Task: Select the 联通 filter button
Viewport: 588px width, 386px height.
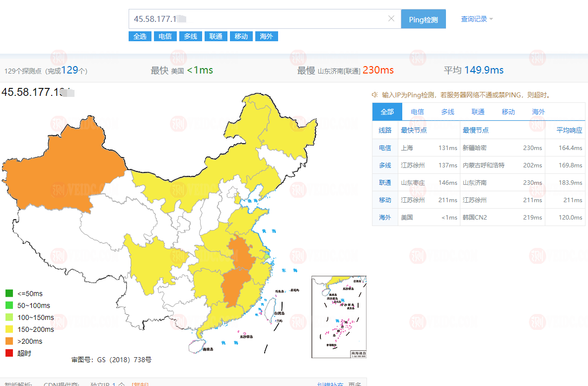Action: point(216,36)
